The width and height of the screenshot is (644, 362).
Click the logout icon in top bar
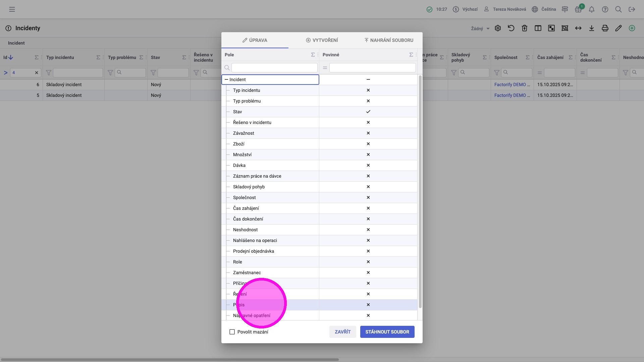click(632, 9)
